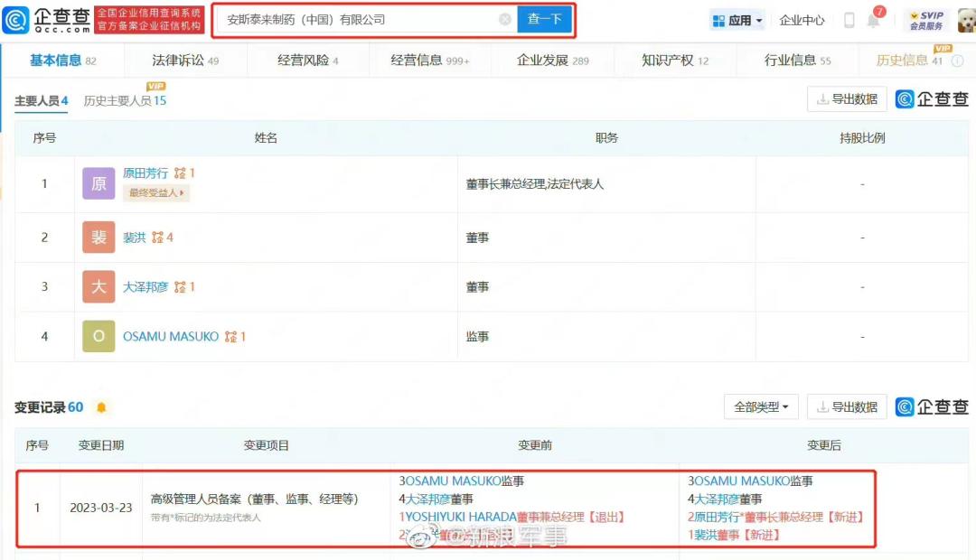Expand the 最终受益人 tag
This screenshot has height=560, width=976.
click(156, 192)
